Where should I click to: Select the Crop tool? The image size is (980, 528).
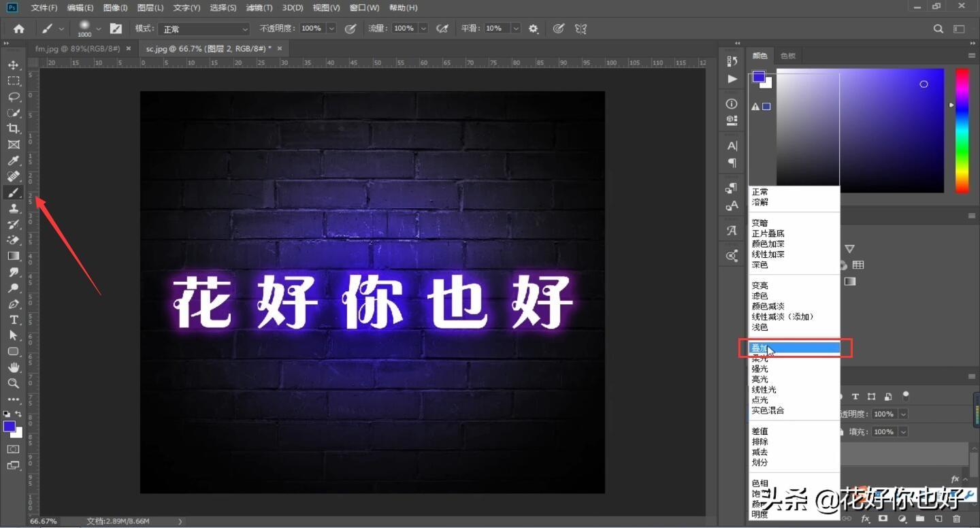[x=13, y=129]
